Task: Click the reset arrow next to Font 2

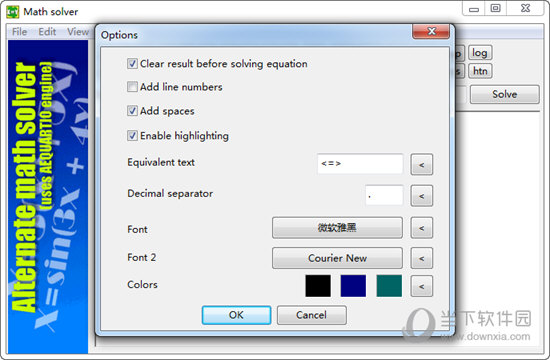Action: tap(422, 258)
